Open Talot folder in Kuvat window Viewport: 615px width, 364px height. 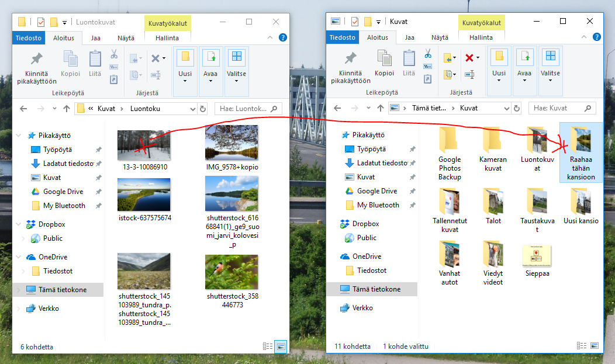pos(493,206)
